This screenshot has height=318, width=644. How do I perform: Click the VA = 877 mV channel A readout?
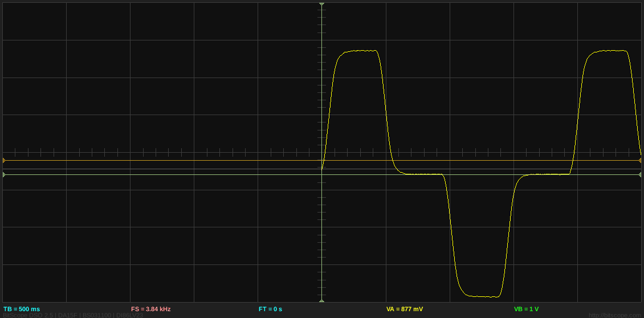[405, 309]
